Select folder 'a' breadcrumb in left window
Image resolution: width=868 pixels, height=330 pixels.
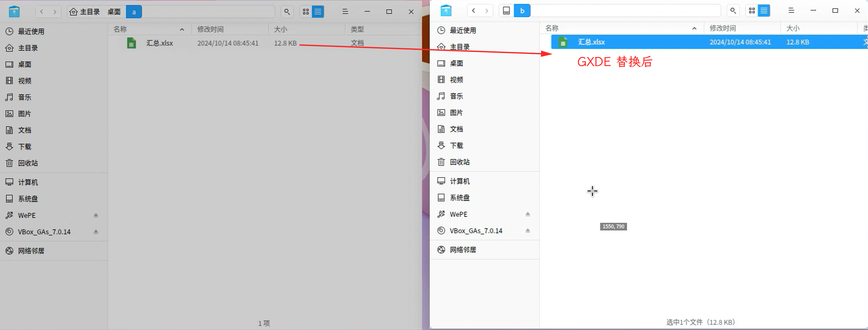134,12
